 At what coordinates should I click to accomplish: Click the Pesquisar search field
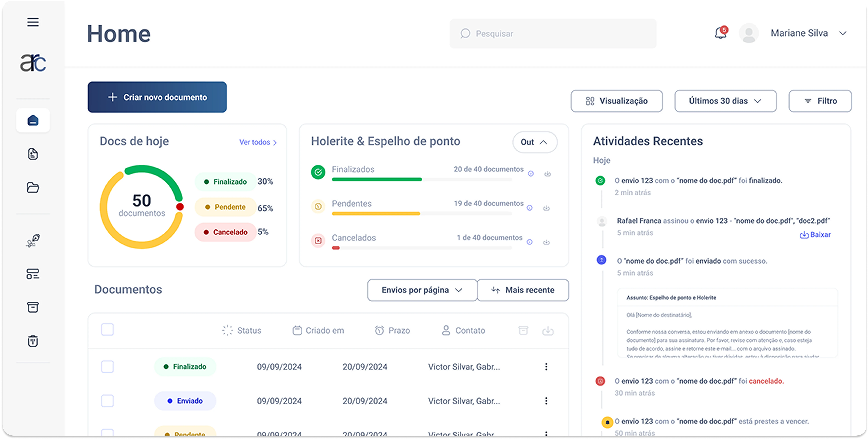click(x=553, y=33)
